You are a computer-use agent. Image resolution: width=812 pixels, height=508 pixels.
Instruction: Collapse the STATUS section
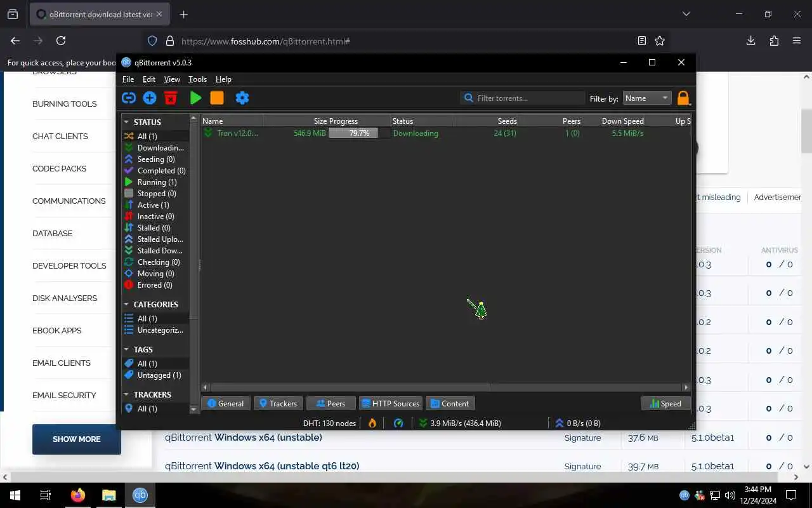[126, 122]
